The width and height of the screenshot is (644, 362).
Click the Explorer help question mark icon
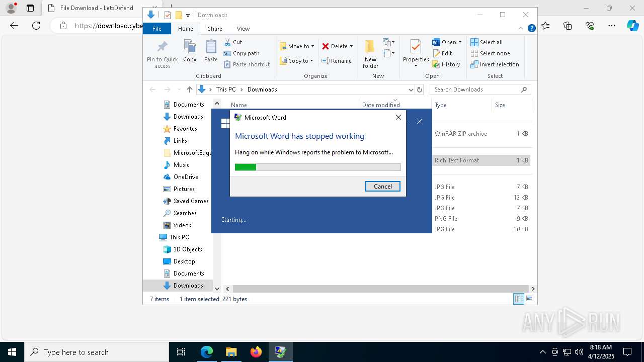pos(531,29)
